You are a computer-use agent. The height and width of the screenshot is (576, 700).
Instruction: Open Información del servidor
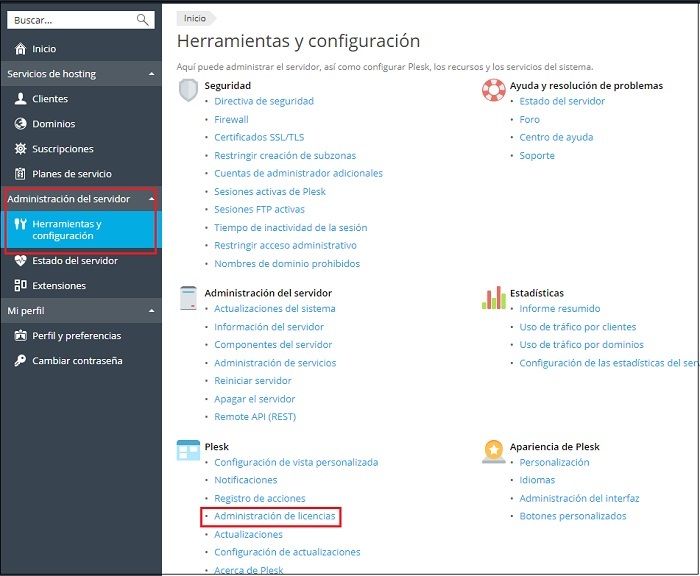point(269,327)
